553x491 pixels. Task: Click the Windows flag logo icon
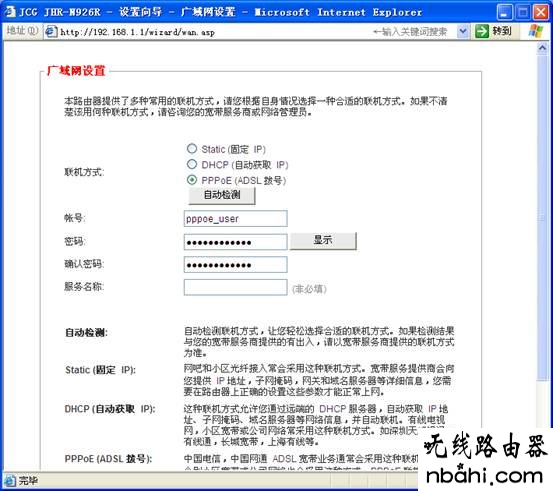[536, 31]
